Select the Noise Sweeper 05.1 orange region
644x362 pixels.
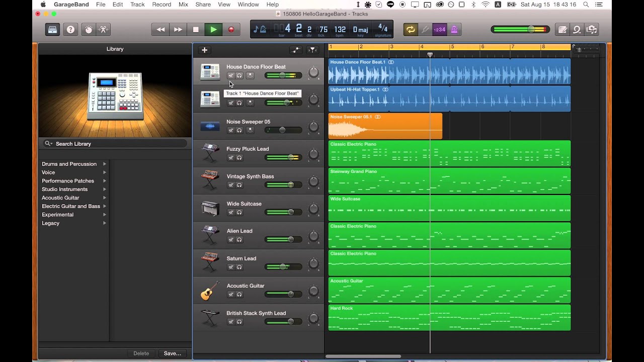tap(385, 126)
